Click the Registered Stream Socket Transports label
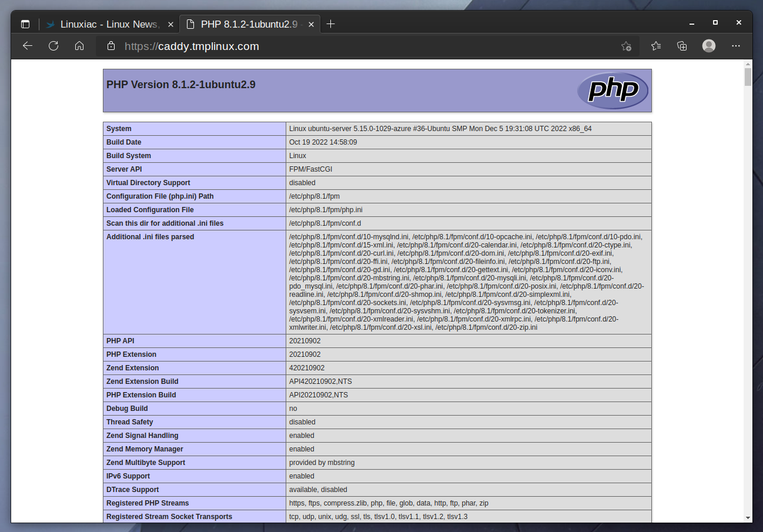This screenshot has height=532, width=763. 169,517
